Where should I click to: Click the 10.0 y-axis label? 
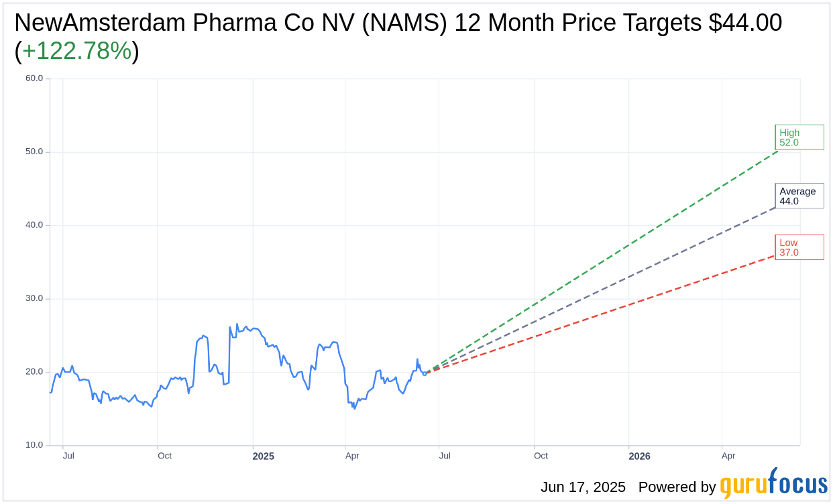point(34,445)
